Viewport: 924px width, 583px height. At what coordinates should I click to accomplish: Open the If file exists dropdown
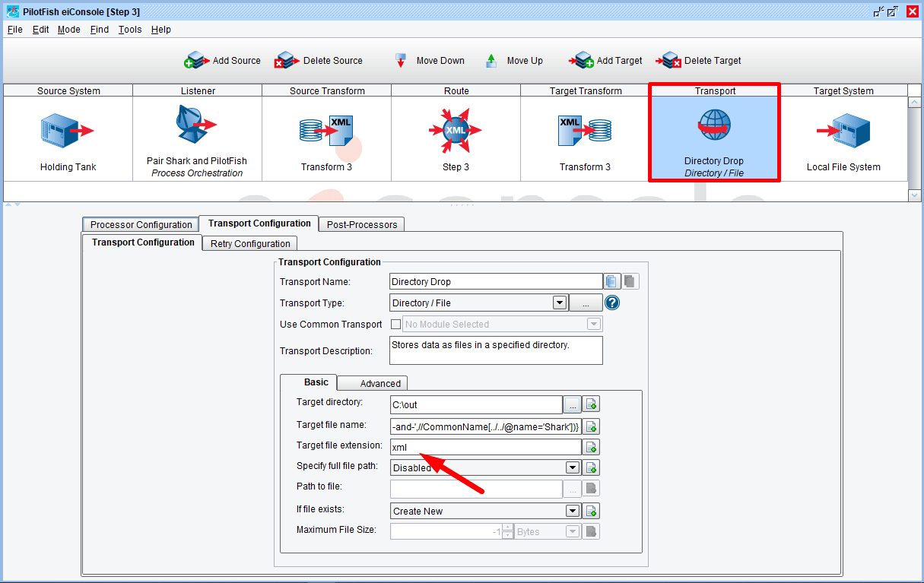[573, 511]
